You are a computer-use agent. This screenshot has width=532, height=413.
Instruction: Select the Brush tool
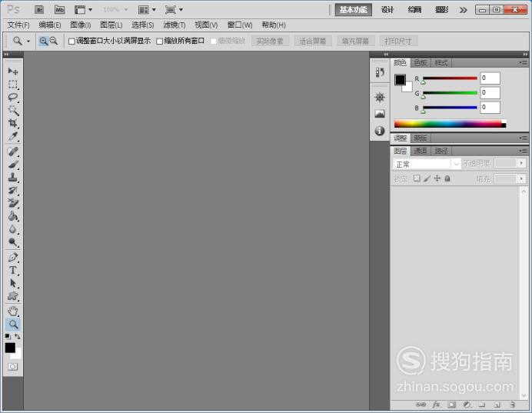point(13,165)
